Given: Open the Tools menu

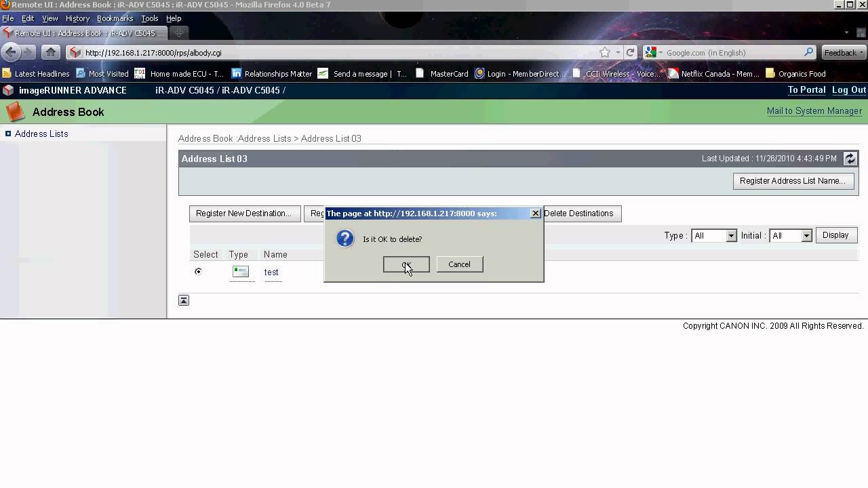Looking at the screenshot, I should pos(150,18).
